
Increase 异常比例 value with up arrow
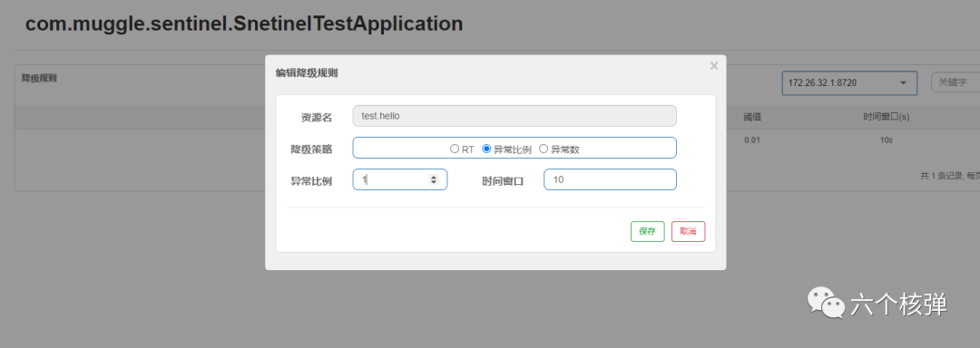click(x=433, y=177)
